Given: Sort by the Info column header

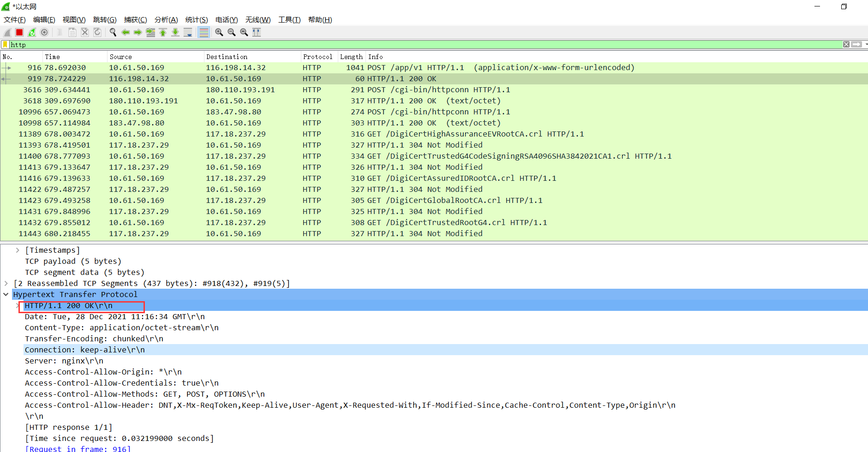Looking at the screenshot, I should [617, 57].
